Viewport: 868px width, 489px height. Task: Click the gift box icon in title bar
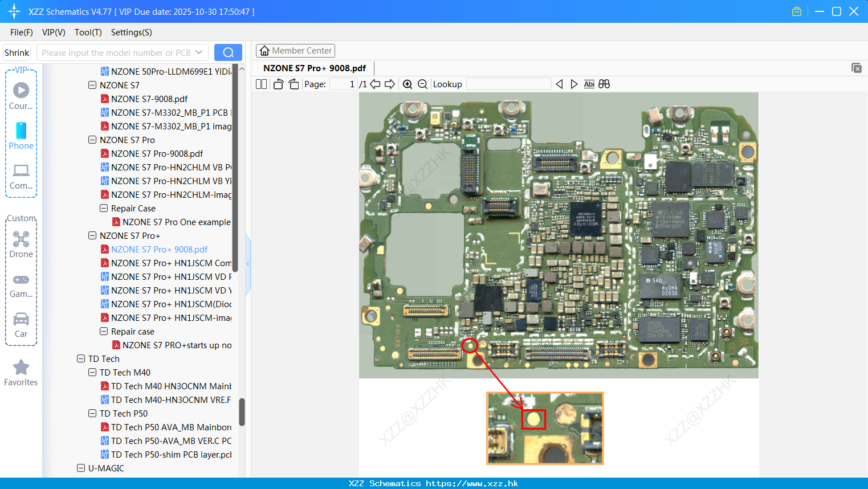[x=797, y=11]
